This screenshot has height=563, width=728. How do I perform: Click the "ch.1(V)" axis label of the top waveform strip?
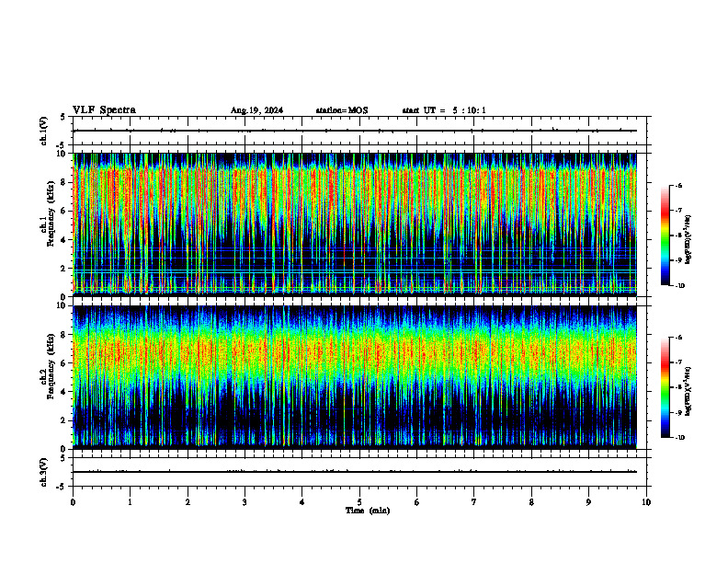point(43,131)
